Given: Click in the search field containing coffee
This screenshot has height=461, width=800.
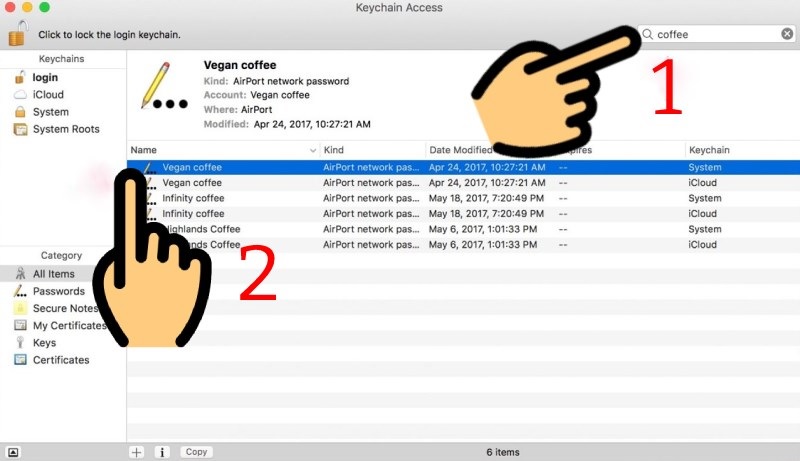Looking at the screenshot, I should coord(717,34).
